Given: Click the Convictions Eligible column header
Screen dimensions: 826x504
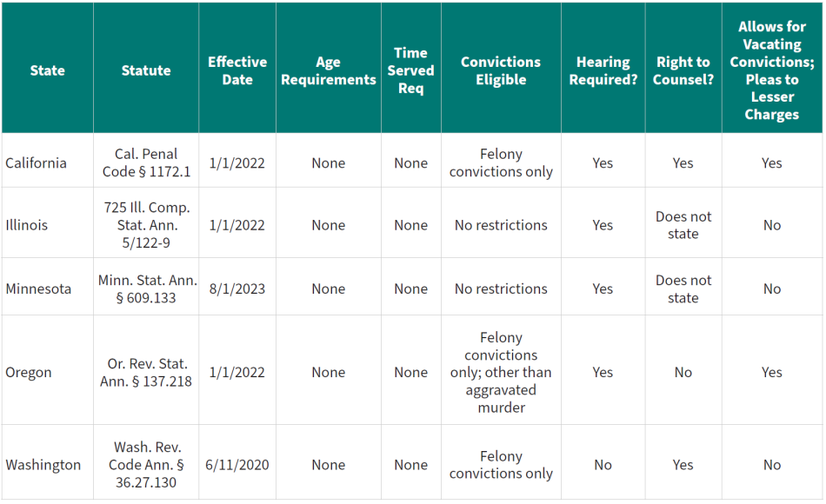Looking at the screenshot, I should pos(501,70).
